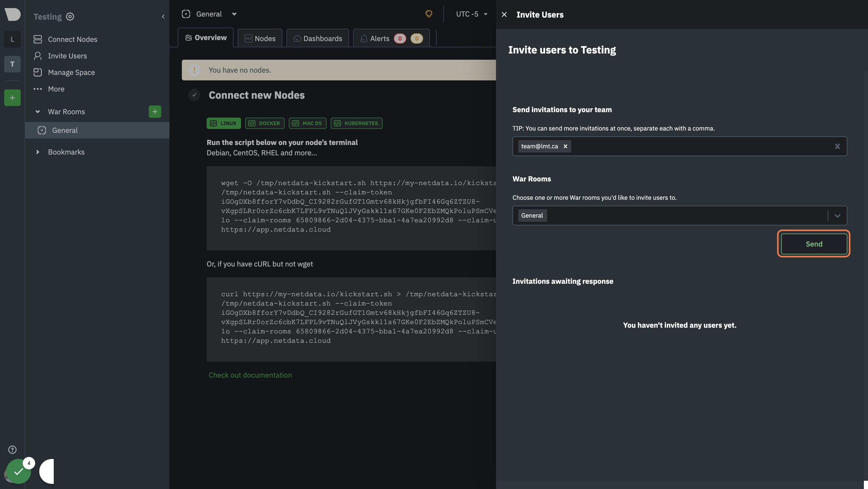868x489 pixels.
Task: Open the More menu
Action: coord(49,89)
